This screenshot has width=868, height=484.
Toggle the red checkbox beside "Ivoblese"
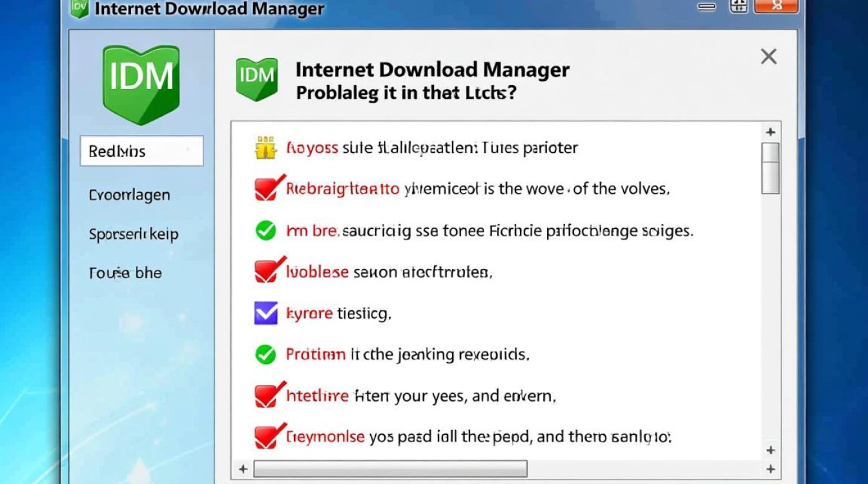point(267,271)
